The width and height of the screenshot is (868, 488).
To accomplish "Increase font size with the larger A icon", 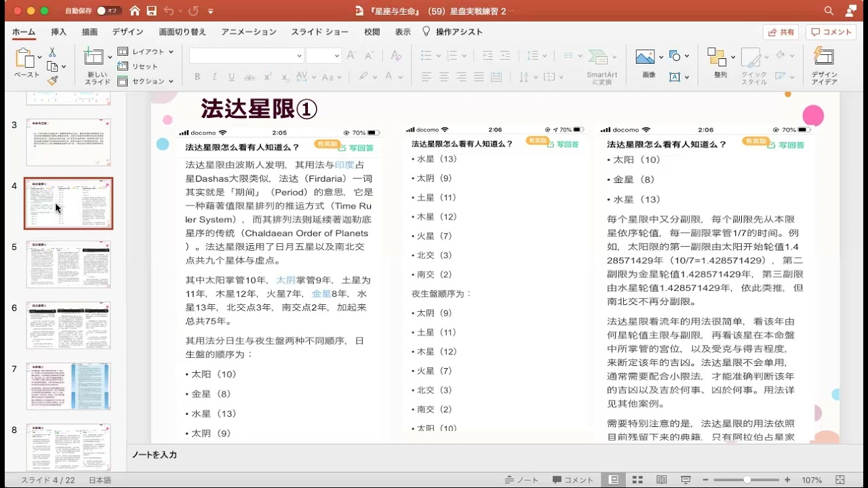I will click(352, 56).
